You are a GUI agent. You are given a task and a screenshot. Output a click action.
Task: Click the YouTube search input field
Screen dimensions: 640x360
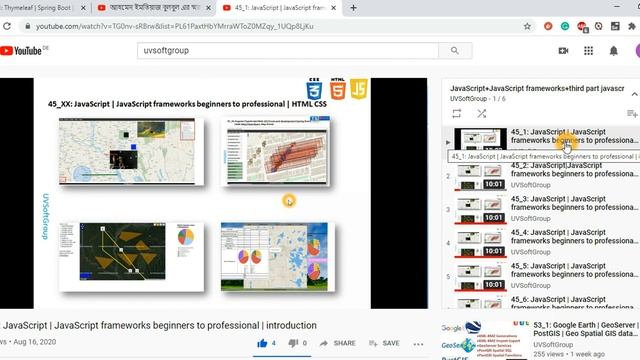288,51
